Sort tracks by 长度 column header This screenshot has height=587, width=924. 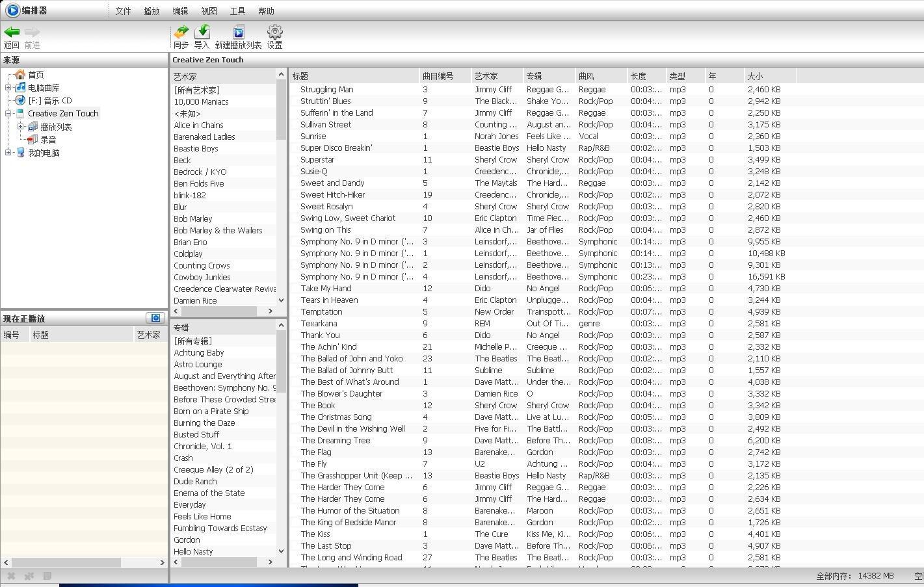(x=647, y=76)
